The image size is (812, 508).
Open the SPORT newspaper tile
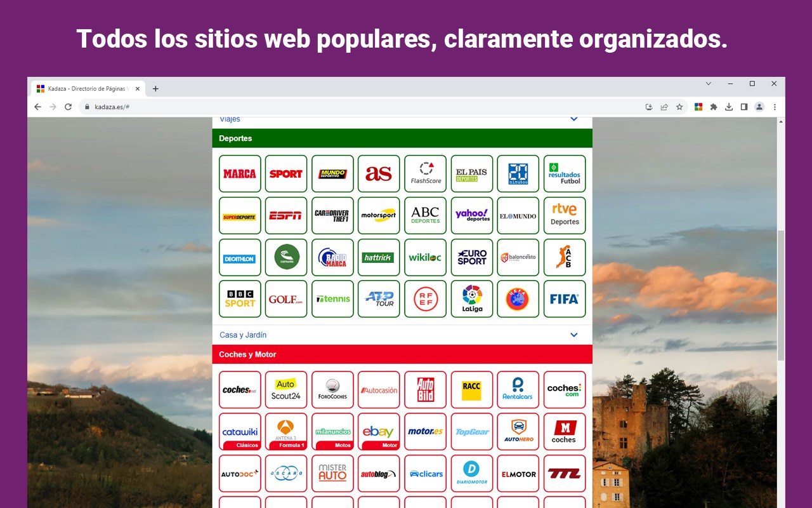point(286,173)
